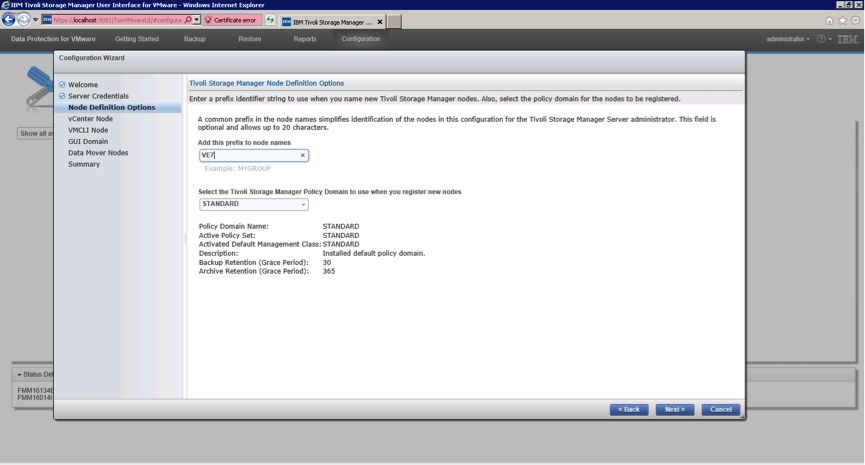Viewport: 865px width, 465px height.
Task: Click the FMM16134 status message
Action: [35, 391]
